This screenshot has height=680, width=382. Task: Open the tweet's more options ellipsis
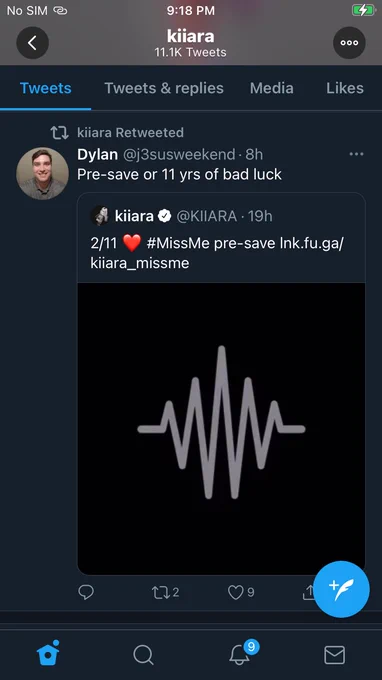[356, 154]
